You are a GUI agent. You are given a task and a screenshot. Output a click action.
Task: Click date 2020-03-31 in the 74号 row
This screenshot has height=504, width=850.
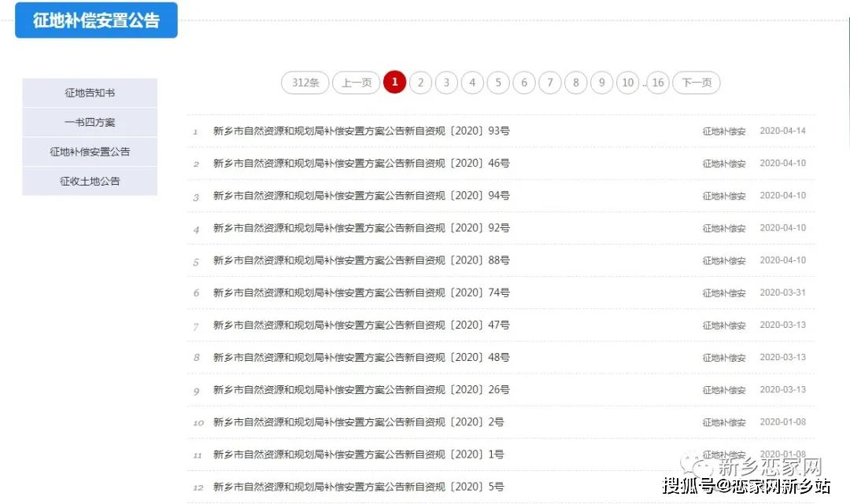pos(783,292)
